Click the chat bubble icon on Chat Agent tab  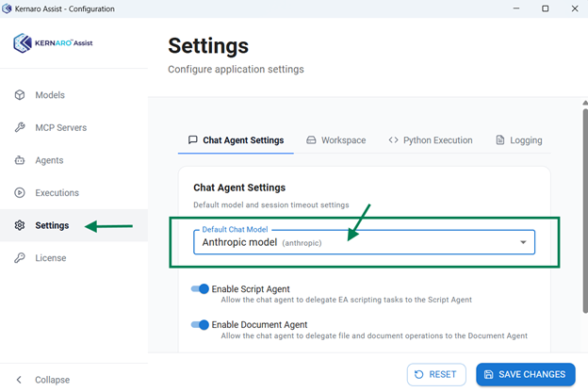click(193, 139)
